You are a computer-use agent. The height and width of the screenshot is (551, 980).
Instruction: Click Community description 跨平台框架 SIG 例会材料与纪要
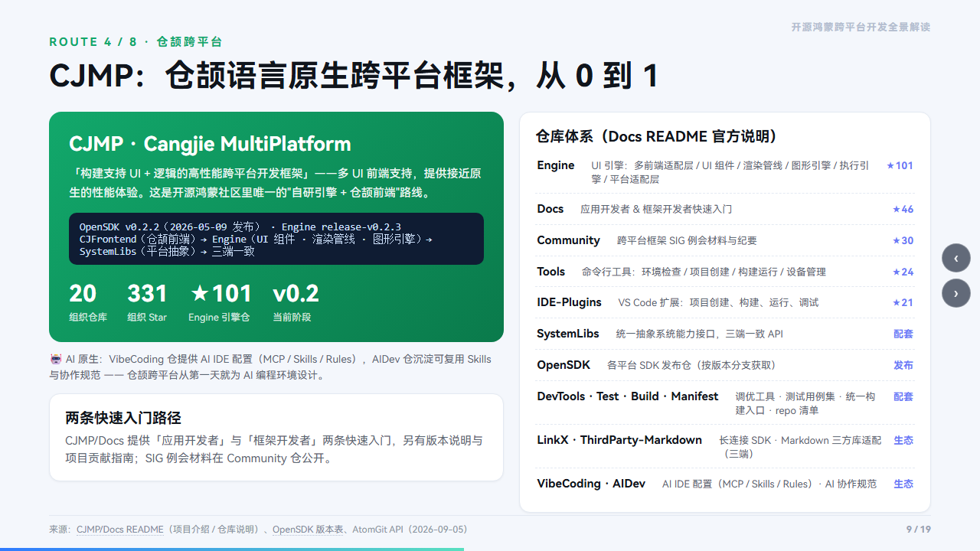click(x=687, y=240)
